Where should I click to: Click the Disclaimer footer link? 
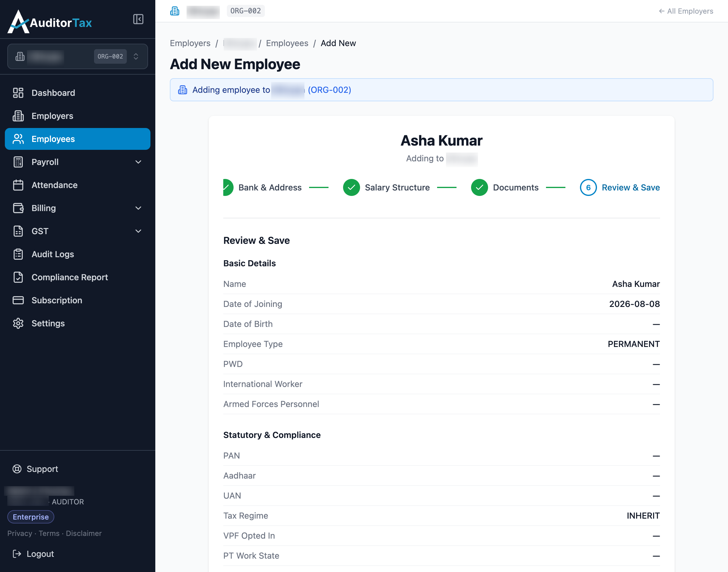coord(84,533)
